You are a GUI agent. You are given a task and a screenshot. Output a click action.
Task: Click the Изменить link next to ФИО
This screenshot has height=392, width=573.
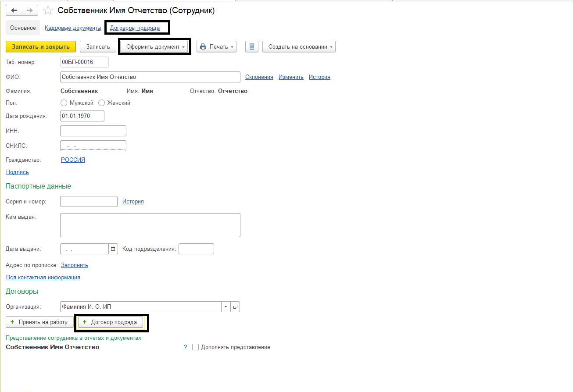pyautogui.click(x=291, y=77)
